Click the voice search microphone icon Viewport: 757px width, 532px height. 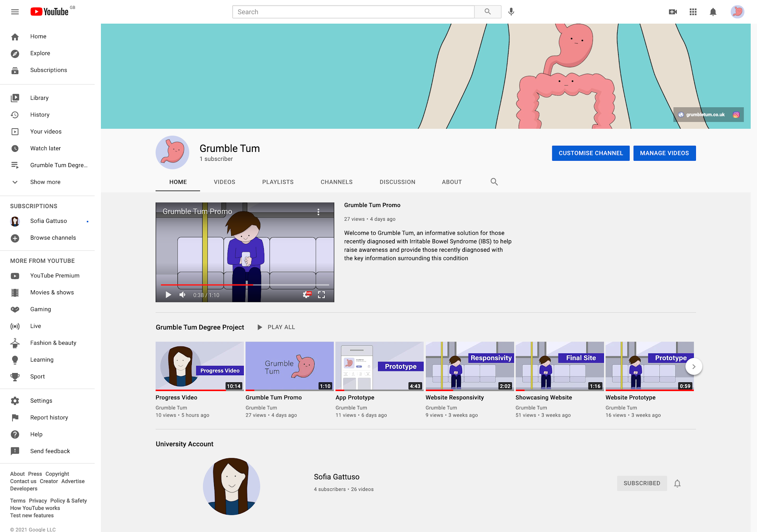click(x=511, y=12)
